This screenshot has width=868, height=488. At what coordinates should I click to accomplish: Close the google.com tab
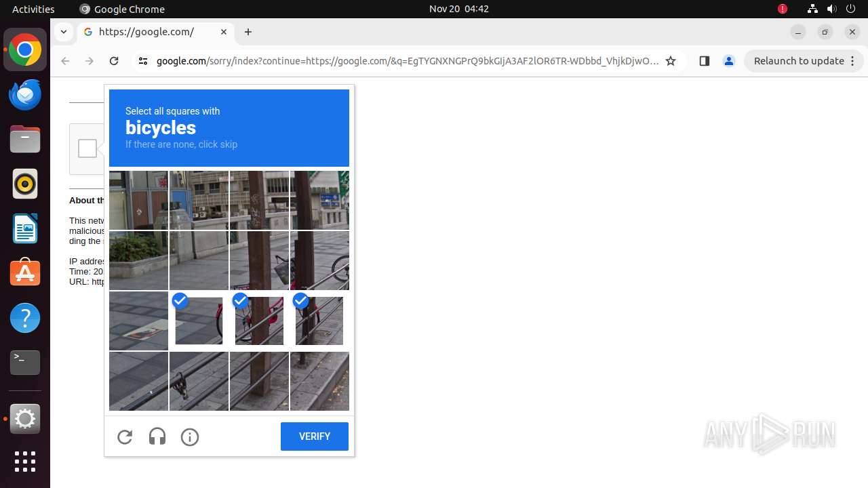[x=224, y=32]
